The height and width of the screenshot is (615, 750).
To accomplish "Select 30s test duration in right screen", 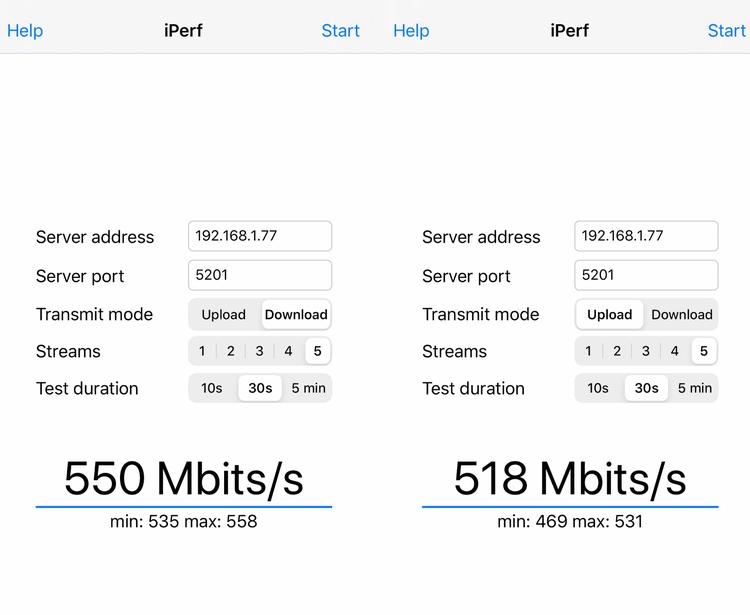I will (646, 388).
